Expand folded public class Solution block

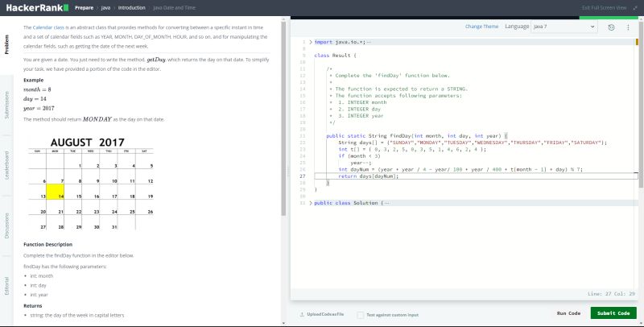pyautogui.click(x=311, y=203)
